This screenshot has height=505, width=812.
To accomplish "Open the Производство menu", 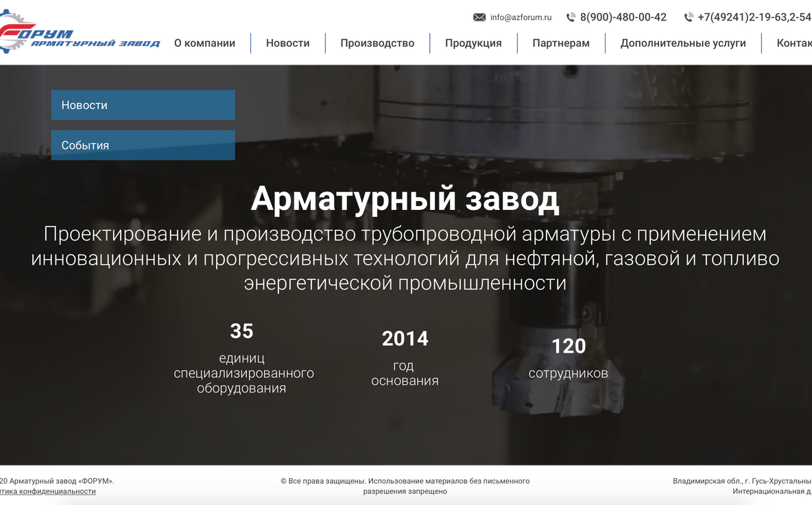I will tap(377, 43).
